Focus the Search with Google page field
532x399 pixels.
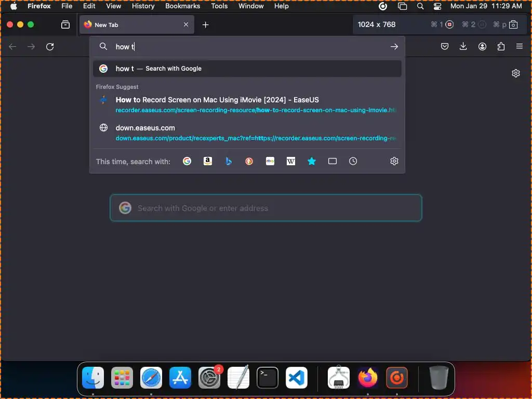point(265,208)
